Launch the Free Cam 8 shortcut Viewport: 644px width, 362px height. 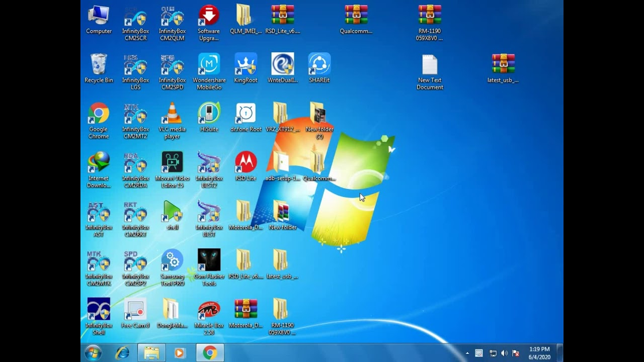click(x=135, y=314)
